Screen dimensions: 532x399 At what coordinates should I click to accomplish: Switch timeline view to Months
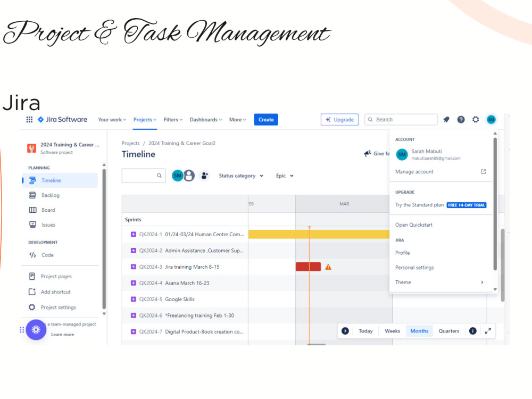click(x=419, y=331)
